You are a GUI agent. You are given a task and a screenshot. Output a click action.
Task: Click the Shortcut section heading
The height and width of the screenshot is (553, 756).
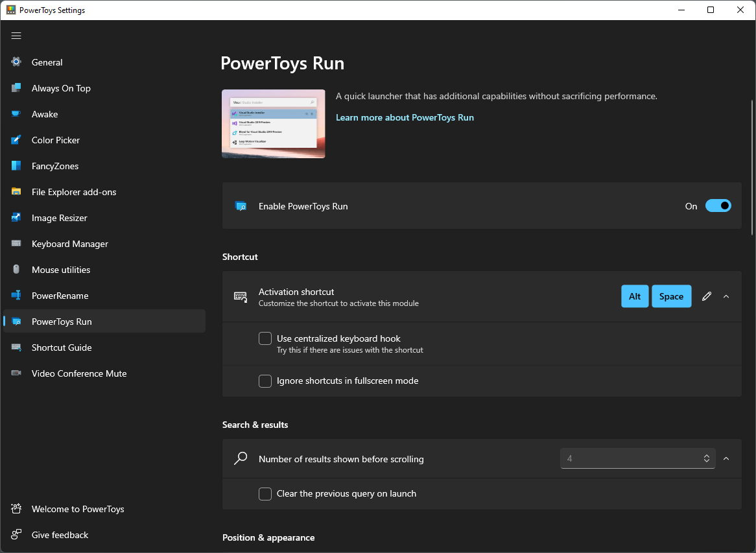coord(240,257)
